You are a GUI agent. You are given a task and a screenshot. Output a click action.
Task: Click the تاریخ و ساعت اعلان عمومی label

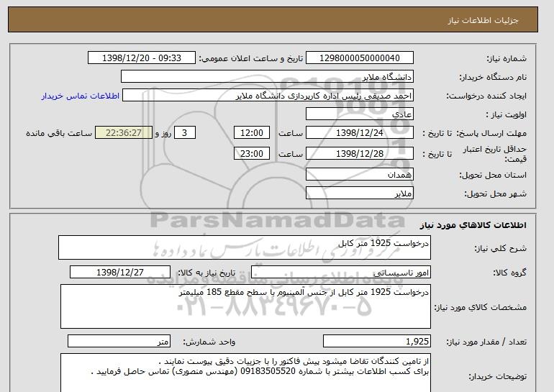251,58
